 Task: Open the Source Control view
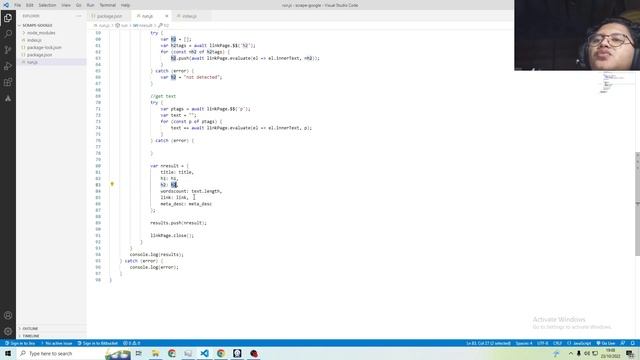(x=8, y=50)
